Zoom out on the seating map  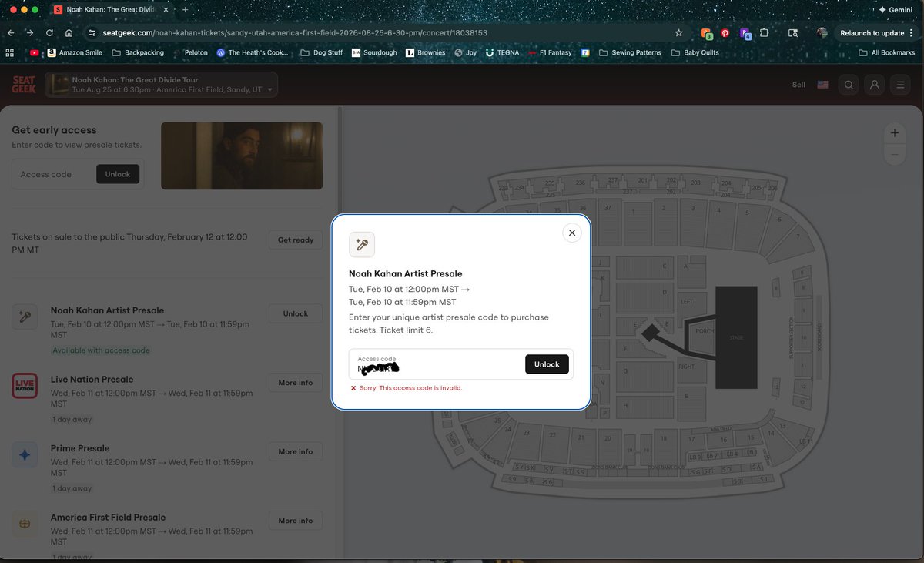coord(895,154)
